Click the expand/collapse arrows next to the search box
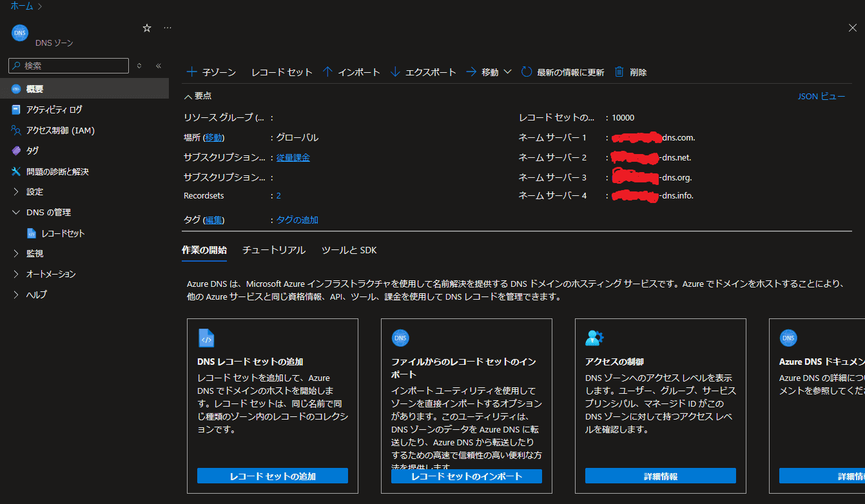This screenshot has width=865, height=504. tap(139, 66)
